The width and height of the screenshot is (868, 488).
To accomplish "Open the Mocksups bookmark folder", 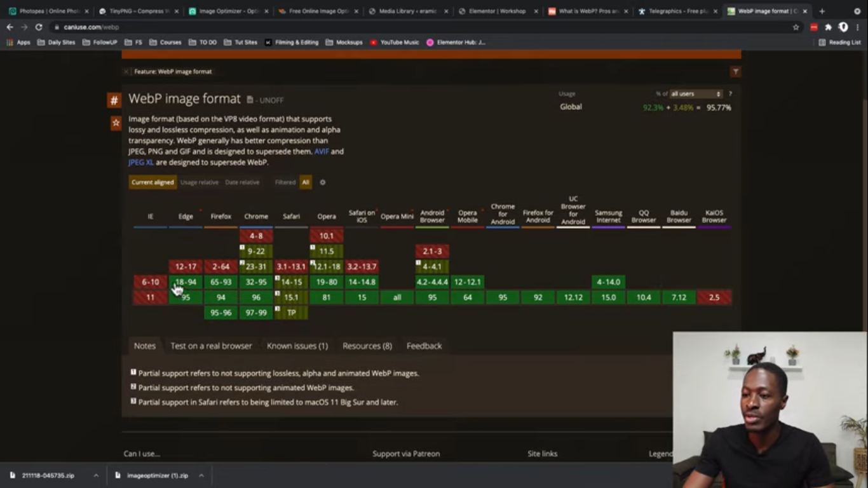I will click(344, 43).
